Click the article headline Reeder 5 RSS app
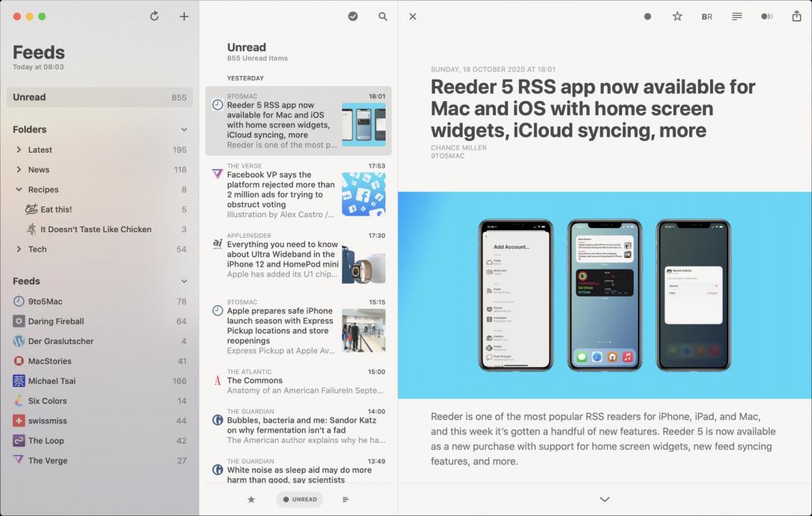Viewport: 812px width, 516px height. click(x=593, y=108)
